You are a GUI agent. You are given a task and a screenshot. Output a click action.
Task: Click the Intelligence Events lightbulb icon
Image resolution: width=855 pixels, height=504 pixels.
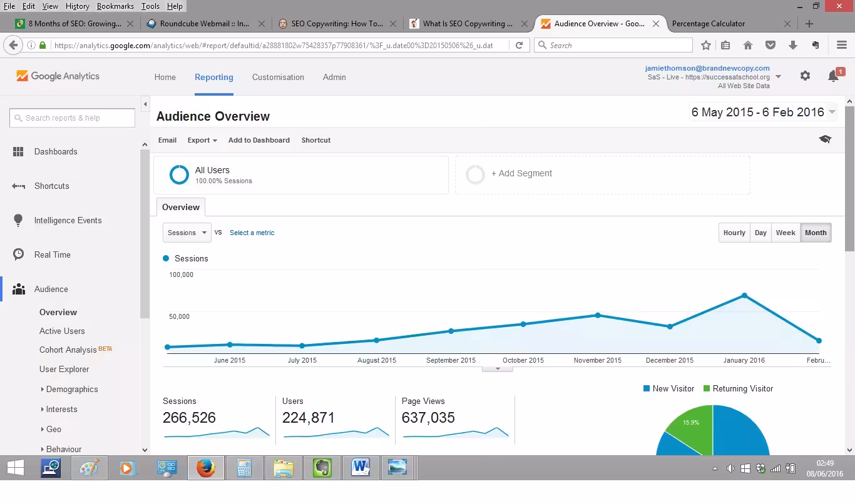(18, 220)
